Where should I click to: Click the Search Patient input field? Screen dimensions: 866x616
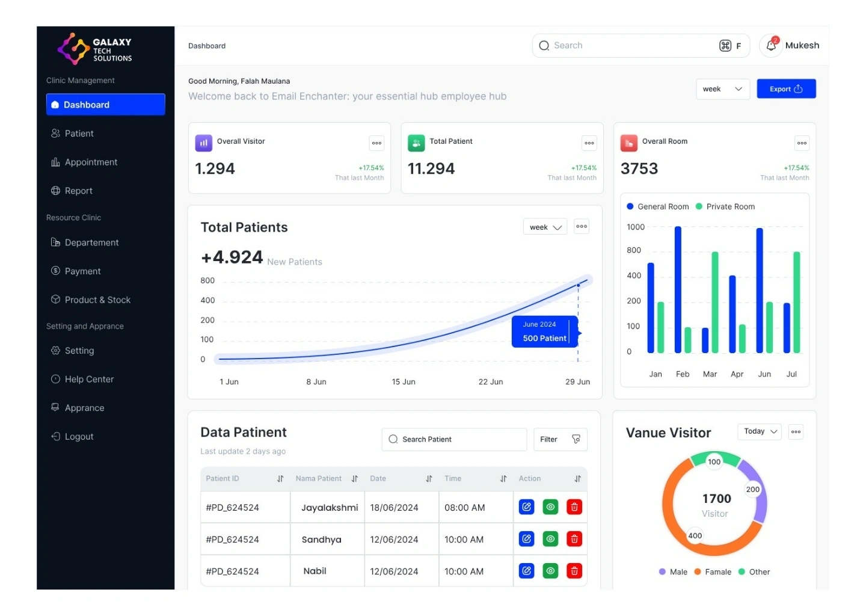coord(454,440)
